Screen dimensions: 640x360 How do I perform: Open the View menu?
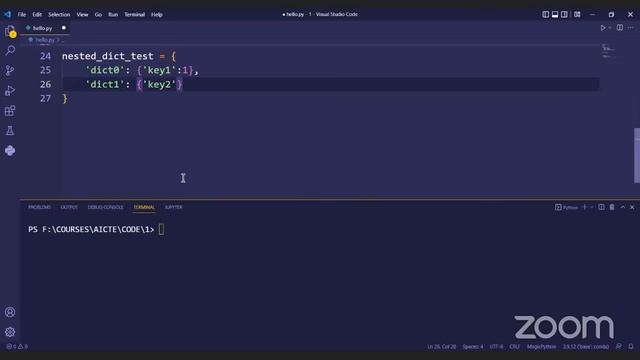82,14
